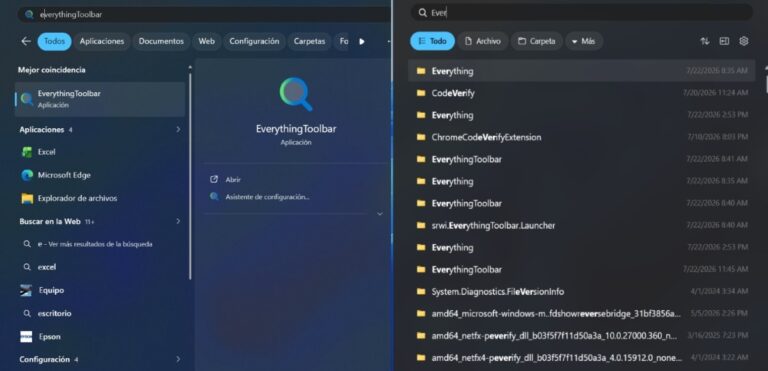Select the Todo filter in EverythingToolbar
The image size is (768, 371).
432,41
